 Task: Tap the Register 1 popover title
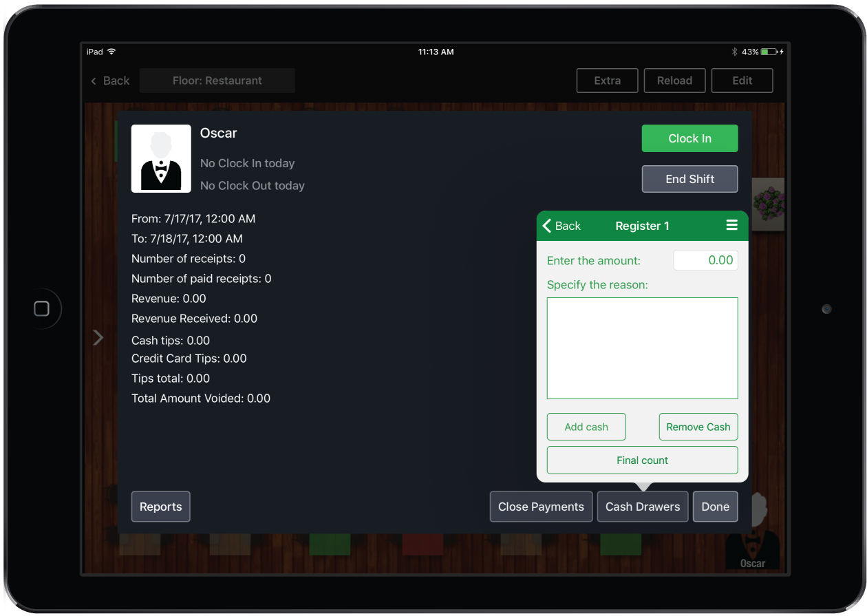point(642,226)
